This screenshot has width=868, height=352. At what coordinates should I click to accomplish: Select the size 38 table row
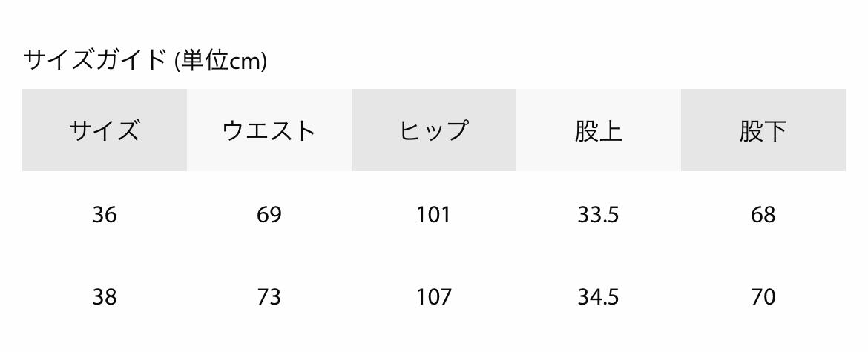[352, 297]
